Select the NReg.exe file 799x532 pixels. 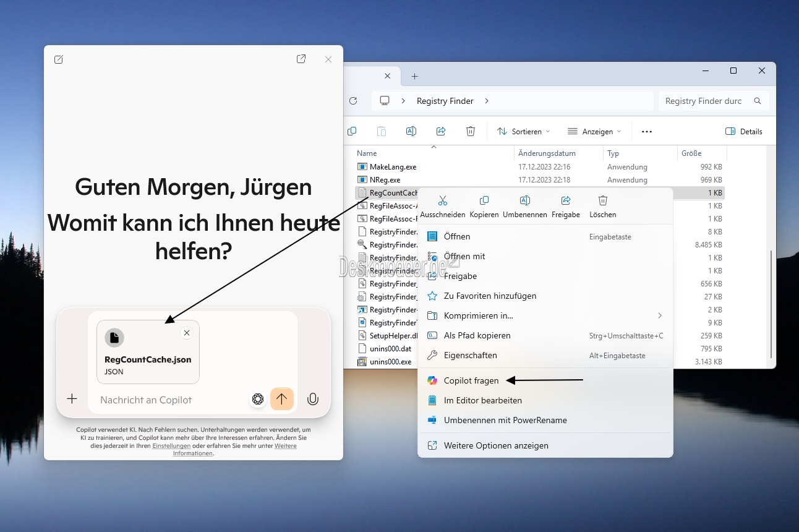pyautogui.click(x=385, y=179)
